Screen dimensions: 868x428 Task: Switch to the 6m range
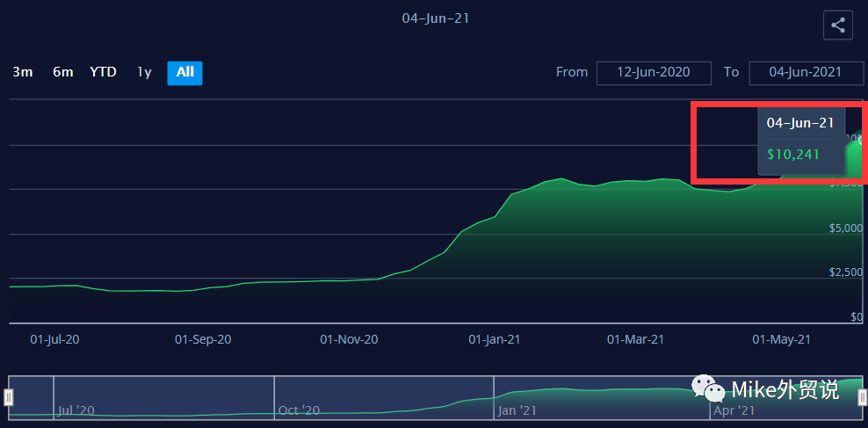[x=62, y=72]
